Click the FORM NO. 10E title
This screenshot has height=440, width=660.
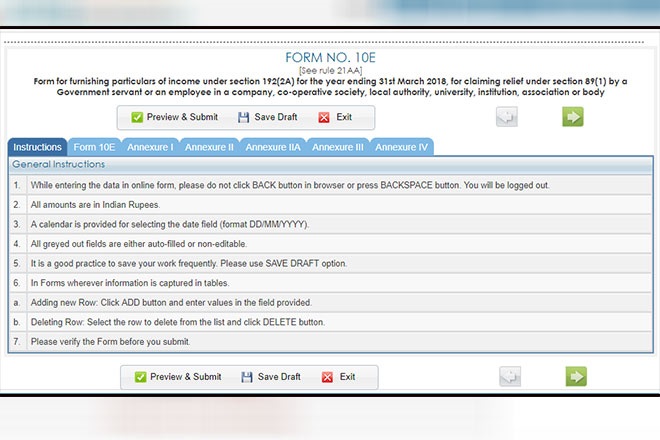pyautogui.click(x=329, y=58)
